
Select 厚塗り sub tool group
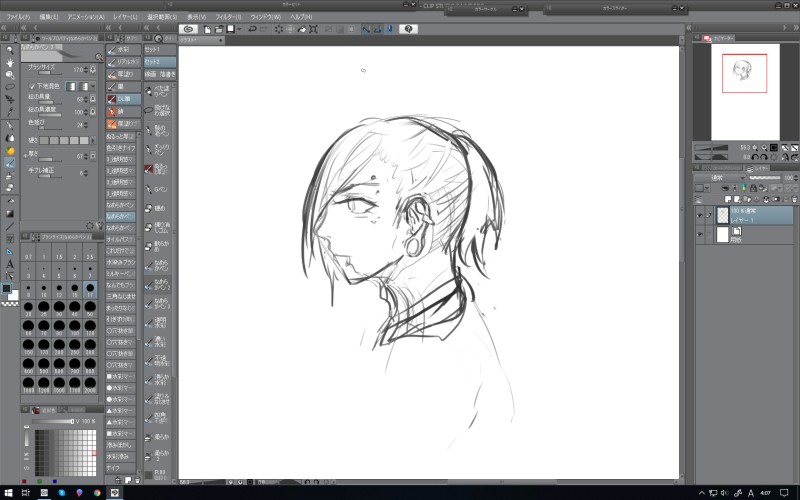click(x=123, y=74)
